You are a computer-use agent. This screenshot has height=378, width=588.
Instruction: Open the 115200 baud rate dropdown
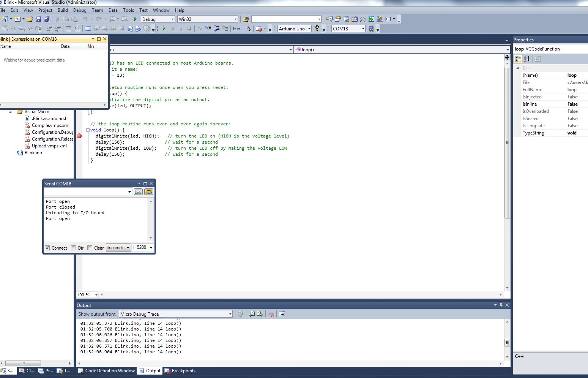(x=151, y=248)
